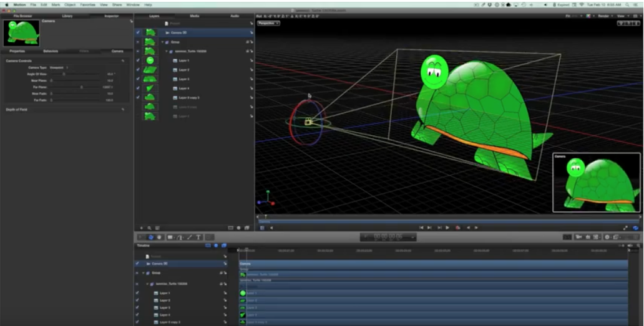Open the Favorites menu

[x=87, y=4]
